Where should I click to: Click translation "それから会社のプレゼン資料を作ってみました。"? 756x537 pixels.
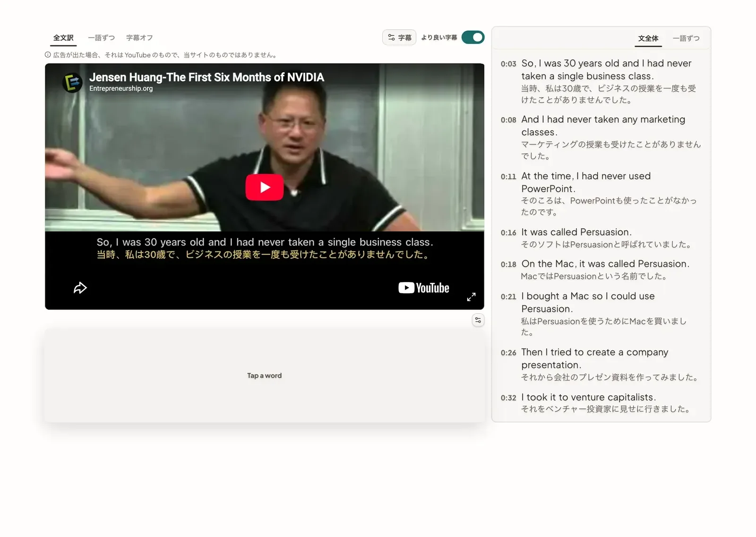[610, 377]
